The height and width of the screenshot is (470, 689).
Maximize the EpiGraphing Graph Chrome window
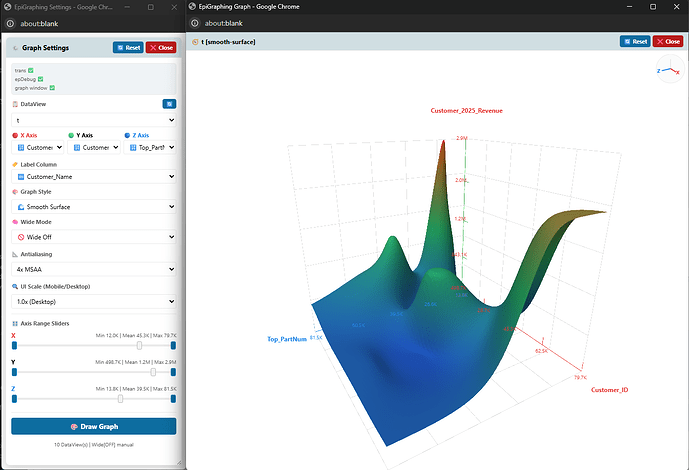653,7
